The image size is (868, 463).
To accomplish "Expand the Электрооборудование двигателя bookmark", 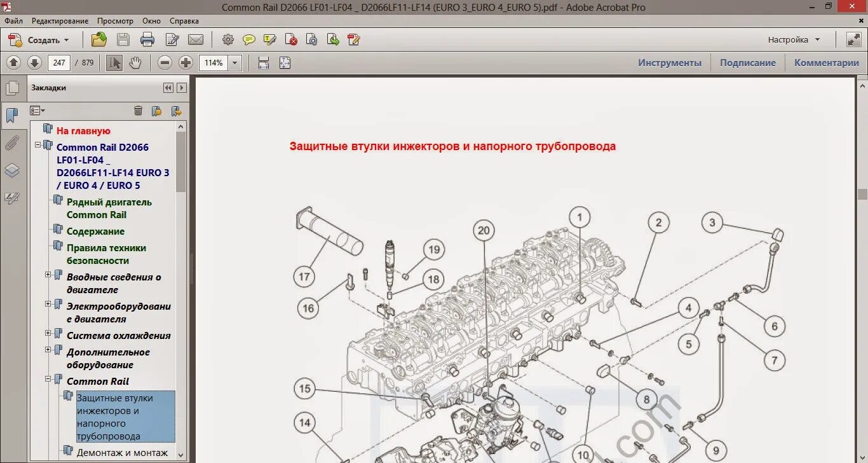I will point(48,304).
